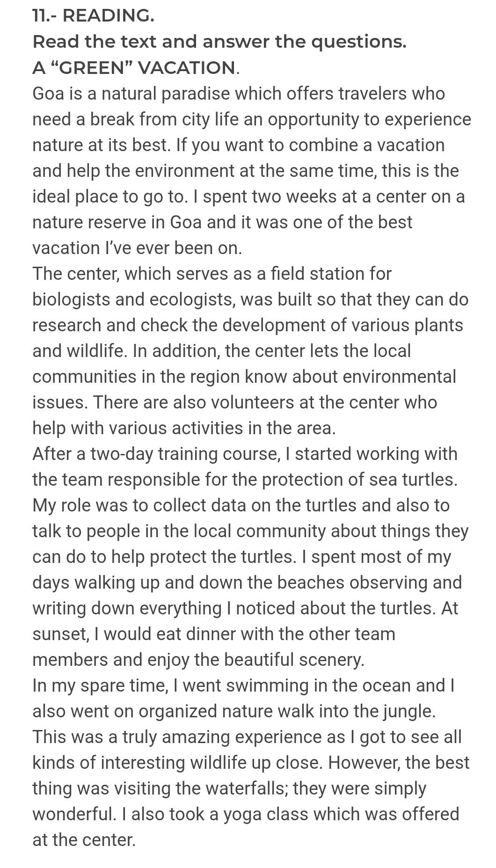Viewport: 496px width, 868px height.
Task: Click the '11.- READING.' heading
Action: click(93, 16)
